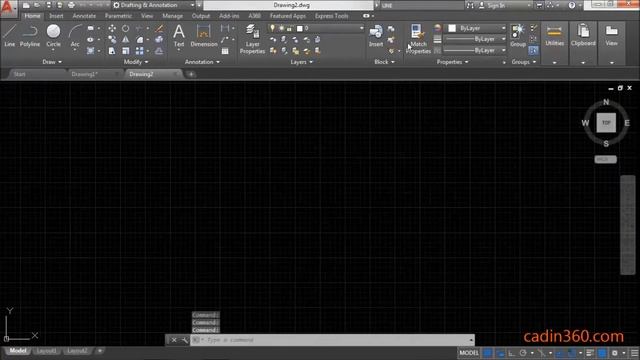Switch to the Drawing1 file tab
The image size is (640, 360).
coord(84,74)
